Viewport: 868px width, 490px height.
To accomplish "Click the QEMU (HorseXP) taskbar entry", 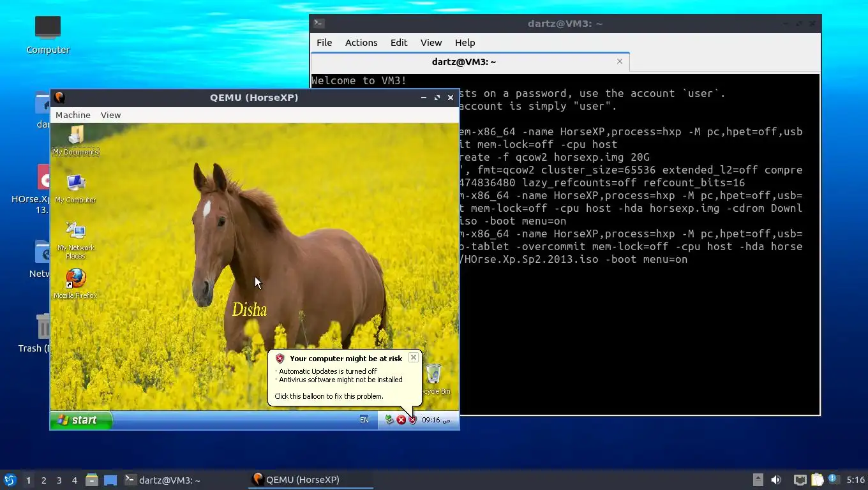I will coord(311,480).
